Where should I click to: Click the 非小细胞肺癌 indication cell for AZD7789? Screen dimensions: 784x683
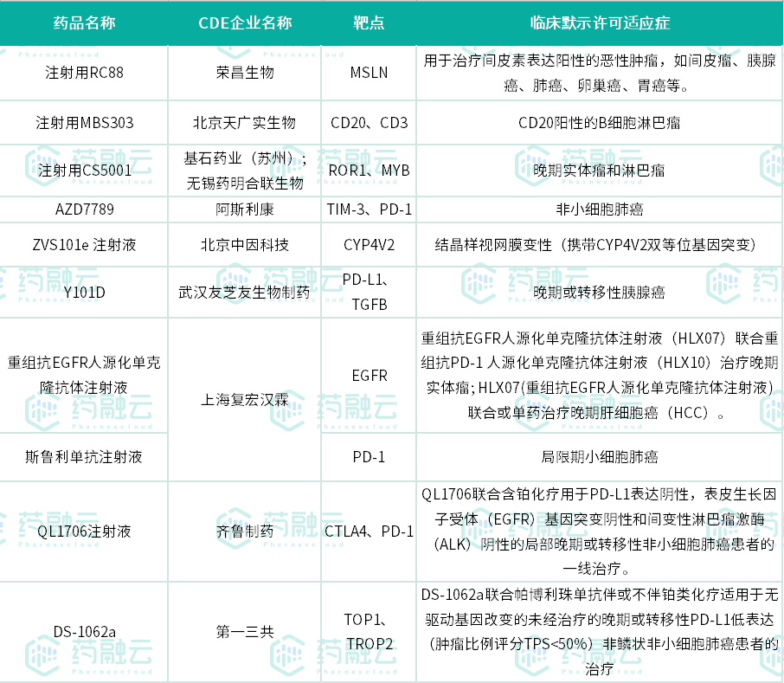tap(600, 209)
